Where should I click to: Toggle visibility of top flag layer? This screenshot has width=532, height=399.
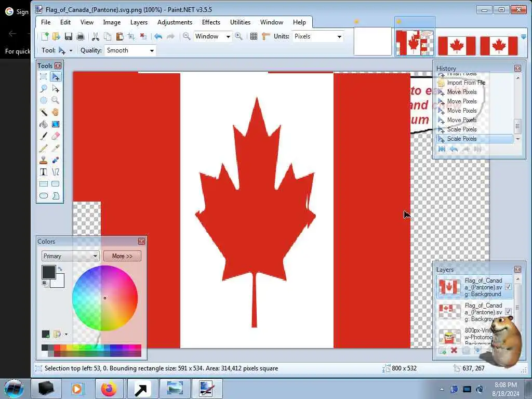(x=508, y=287)
